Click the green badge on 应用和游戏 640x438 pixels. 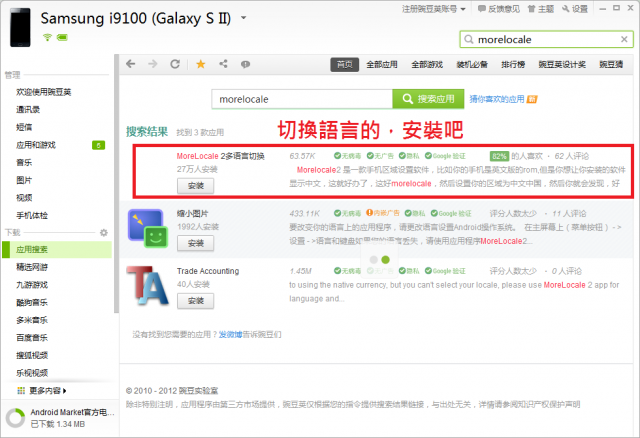(x=98, y=145)
